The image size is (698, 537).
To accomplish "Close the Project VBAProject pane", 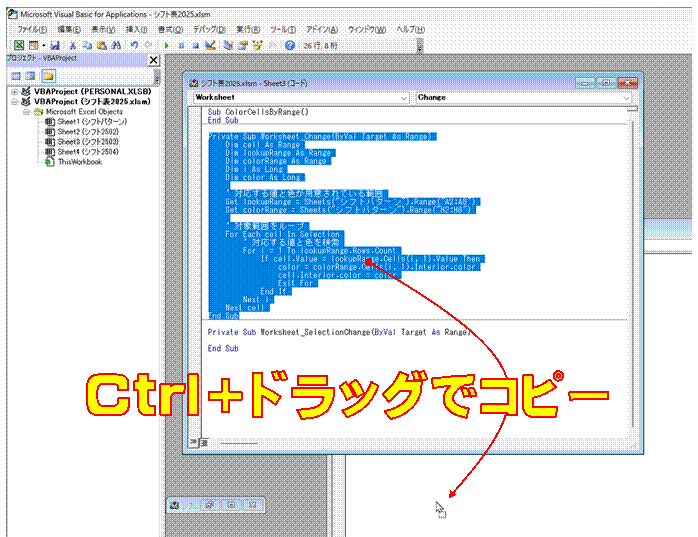I will pyautogui.click(x=154, y=60).
